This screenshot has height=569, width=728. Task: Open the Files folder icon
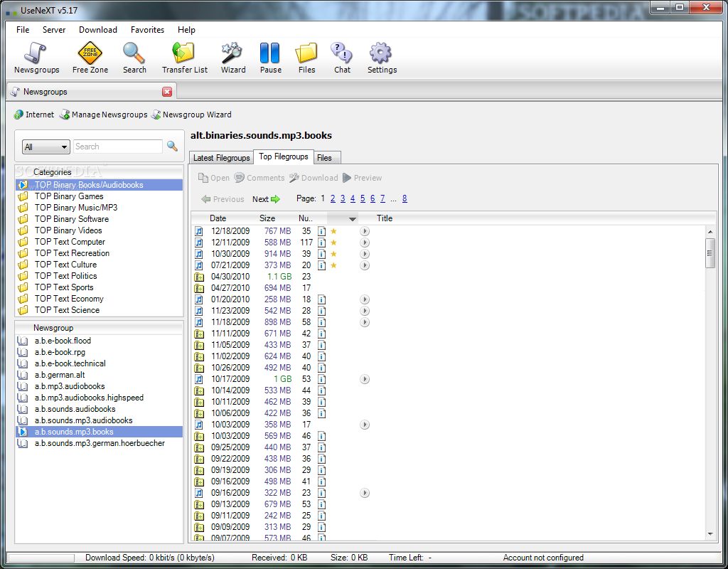coord(306,58)
